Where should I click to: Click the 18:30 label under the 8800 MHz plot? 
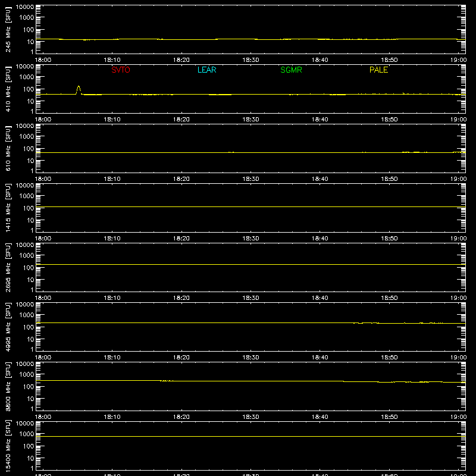pyautogui.click(x=250, y=417)
